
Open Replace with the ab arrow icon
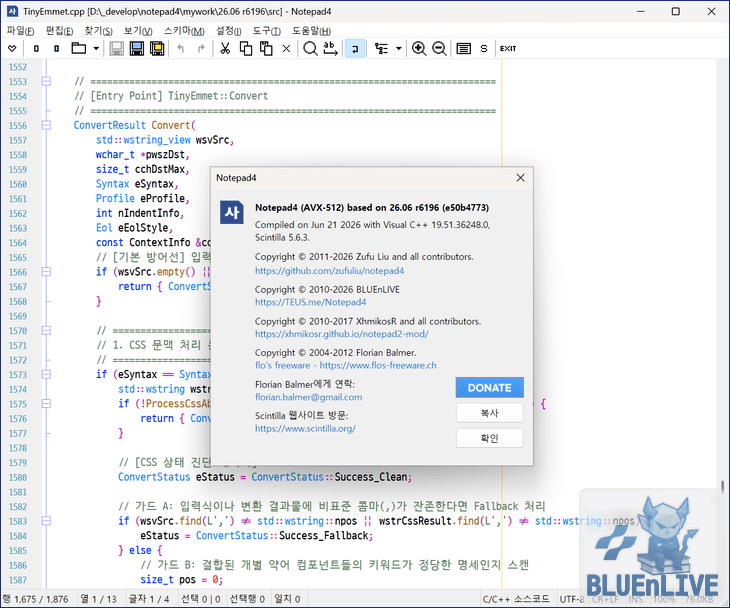(x=330, y=48)
